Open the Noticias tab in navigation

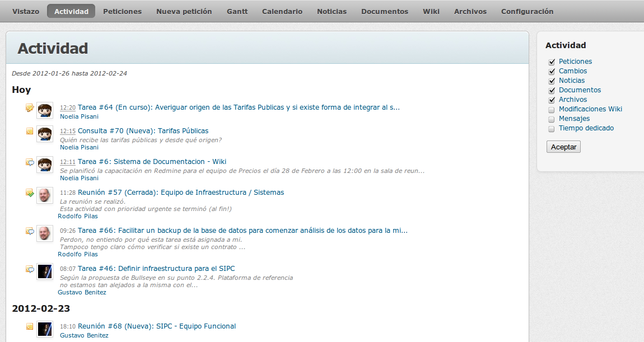tap(332, 12)
